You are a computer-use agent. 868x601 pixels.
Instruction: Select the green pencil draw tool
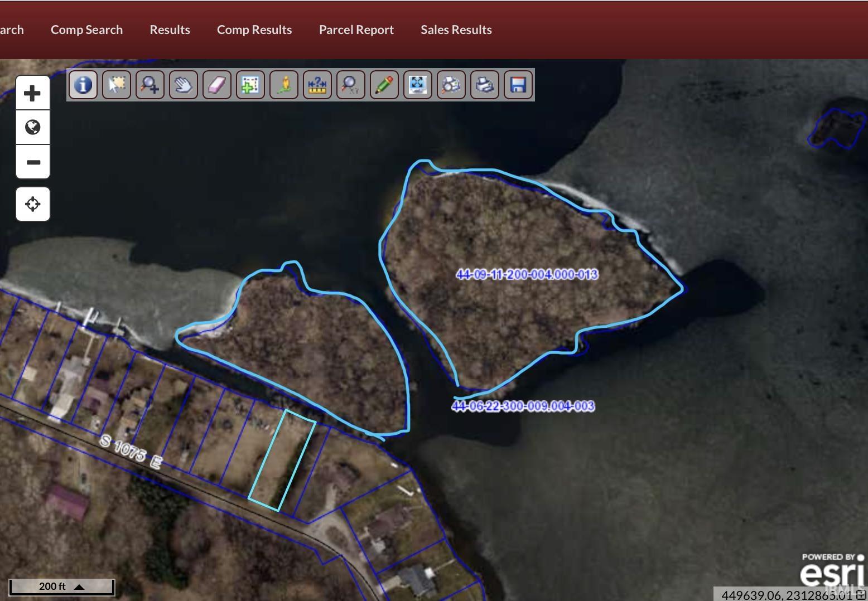pos(384,85)
